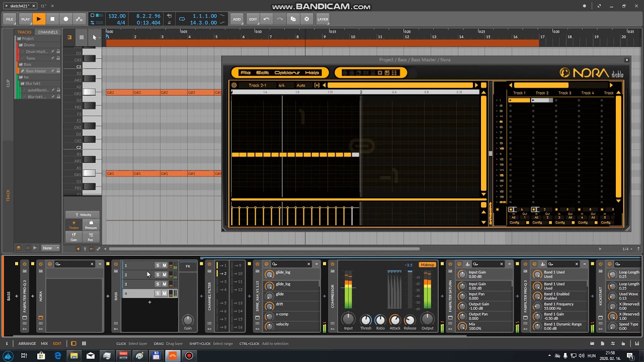Screen dimensions: 644x362
Task: Open the Windows Start button
Action: tap(8, 356)
